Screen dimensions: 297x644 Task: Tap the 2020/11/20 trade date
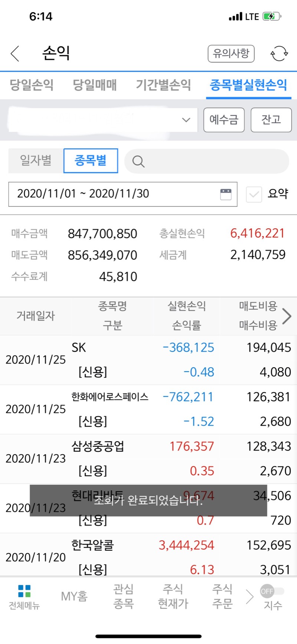click(x=36, y=557)
